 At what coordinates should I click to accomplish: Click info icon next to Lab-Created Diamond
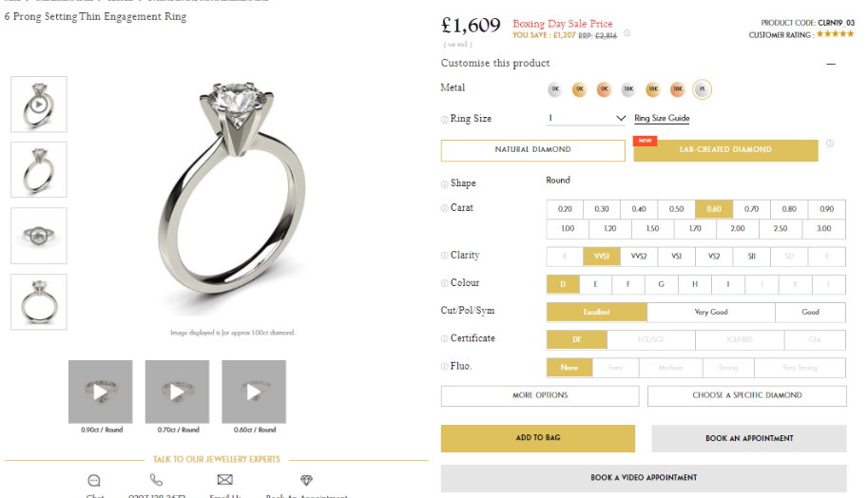[x=830, y=144]
